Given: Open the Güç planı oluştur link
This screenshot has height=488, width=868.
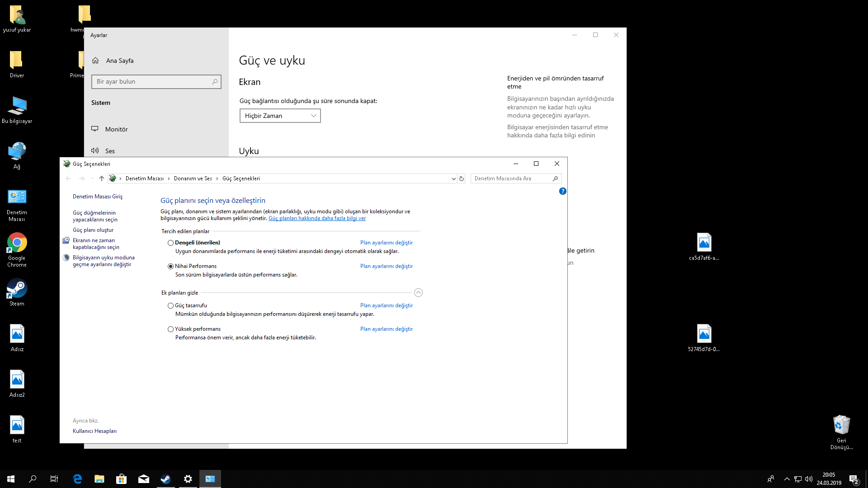Looking at the screenshot, I should pos(93,230).
